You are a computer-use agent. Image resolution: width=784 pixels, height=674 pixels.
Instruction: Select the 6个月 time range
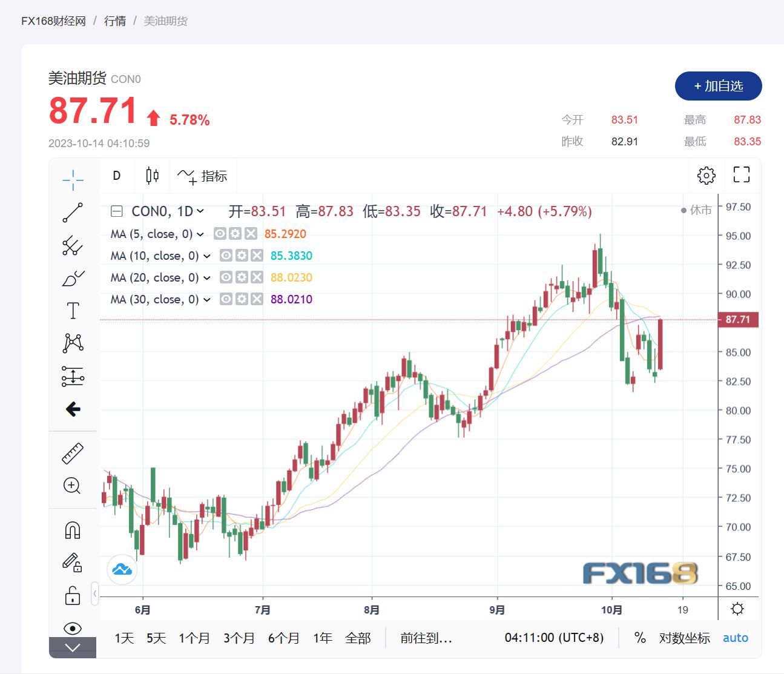pos(284,638)
